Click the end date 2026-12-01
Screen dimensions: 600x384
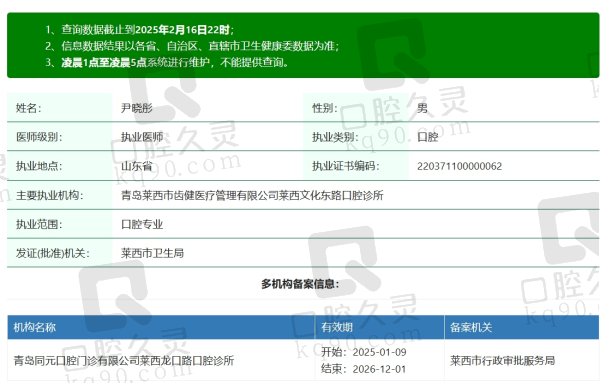[x=379, y=369]
